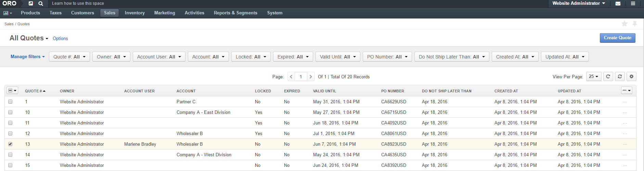The image size is (644, 171).
Task: Sort by Created At column header
Action: click(506, 91)
